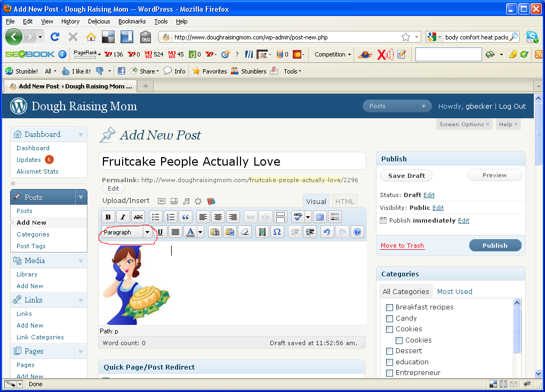545x392 pixels.
Task: Open the Firefox History menu
Action: [x=70, y=21]
